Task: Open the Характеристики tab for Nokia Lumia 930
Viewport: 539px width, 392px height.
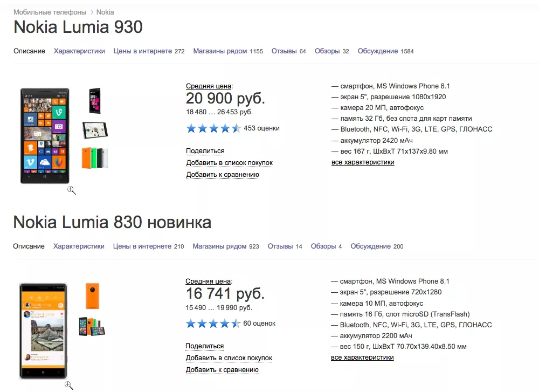Action: (x=79, y=51)
